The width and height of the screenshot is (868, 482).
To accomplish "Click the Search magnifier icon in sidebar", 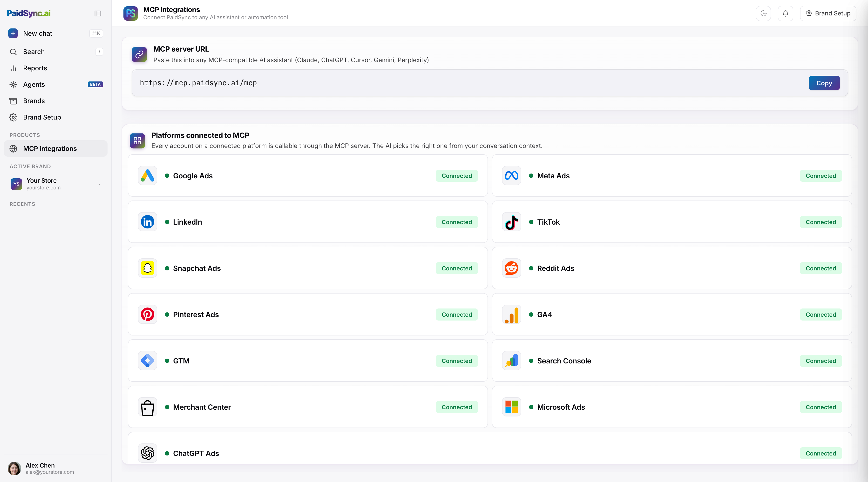I will coord(13,52).
